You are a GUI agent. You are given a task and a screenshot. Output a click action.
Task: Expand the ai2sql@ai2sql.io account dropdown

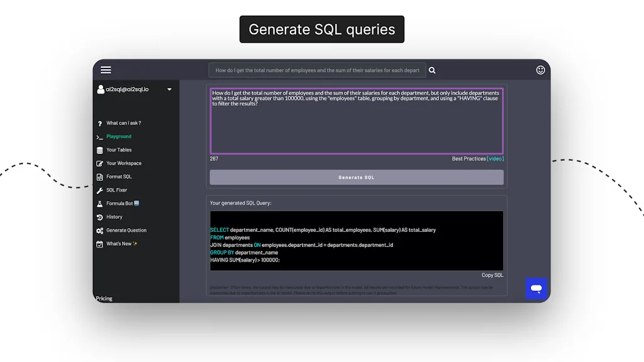pos(135,89)
